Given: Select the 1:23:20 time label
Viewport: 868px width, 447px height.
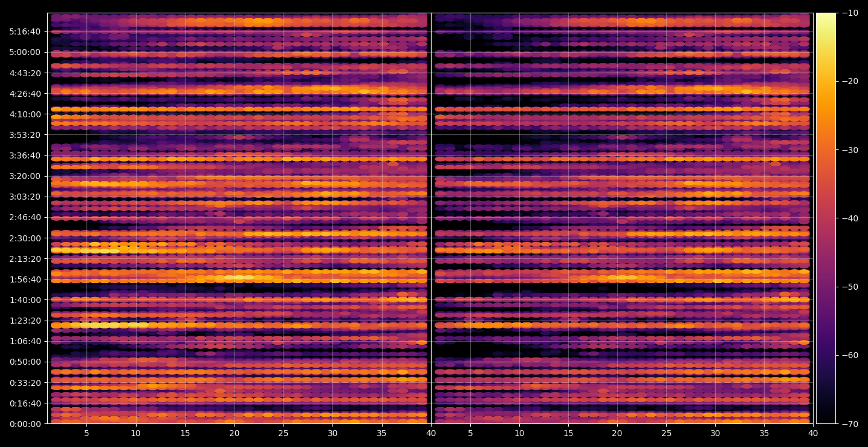Looking at the screenshot, I should (x=25, y=321).
